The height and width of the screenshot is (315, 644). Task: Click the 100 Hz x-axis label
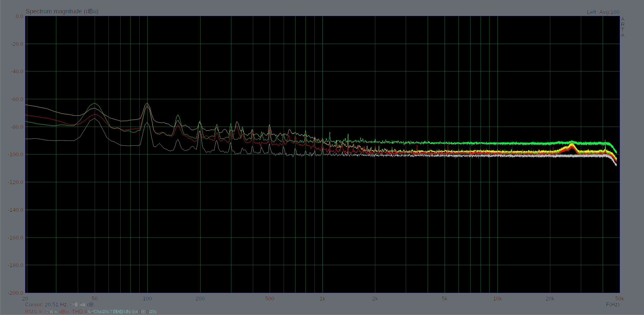(147, 299)
